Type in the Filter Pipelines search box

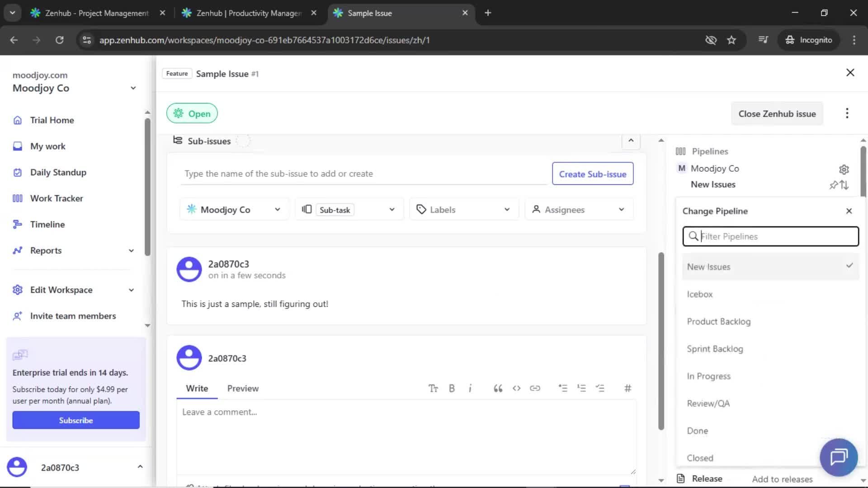pyautogui.click(x=769, y=236)
